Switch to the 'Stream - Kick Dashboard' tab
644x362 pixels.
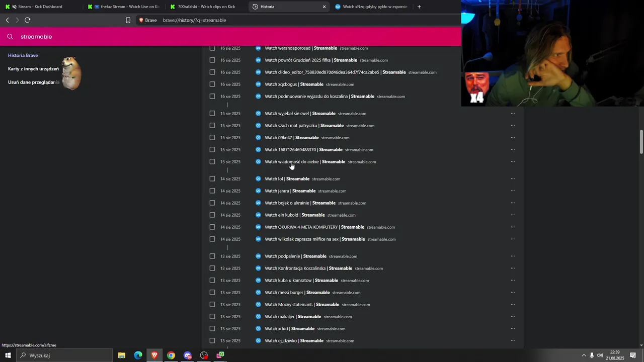[40, 7]
